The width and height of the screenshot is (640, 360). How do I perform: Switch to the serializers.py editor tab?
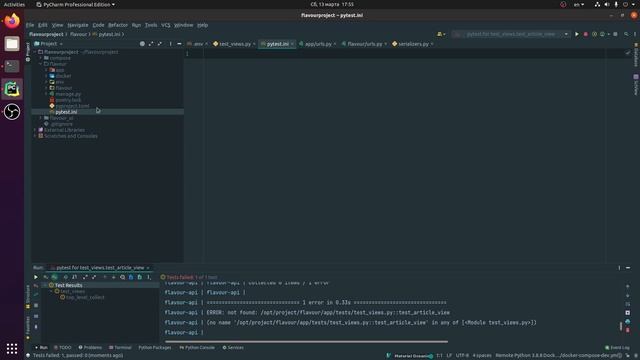[413, 44]
